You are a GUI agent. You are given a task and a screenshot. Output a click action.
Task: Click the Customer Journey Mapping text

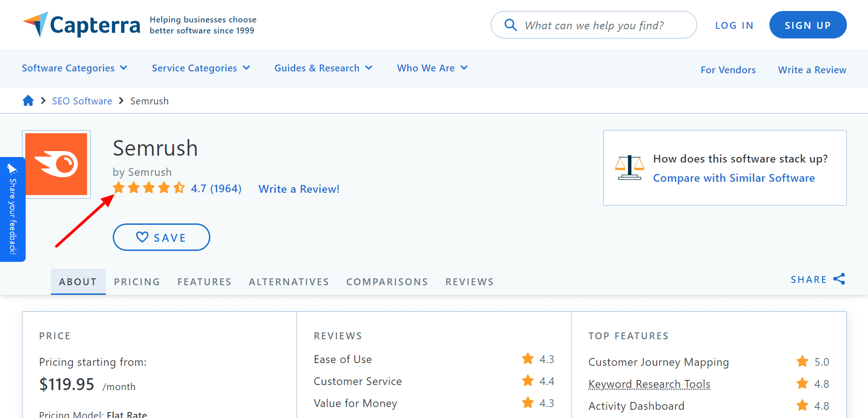tap(659, 362)
